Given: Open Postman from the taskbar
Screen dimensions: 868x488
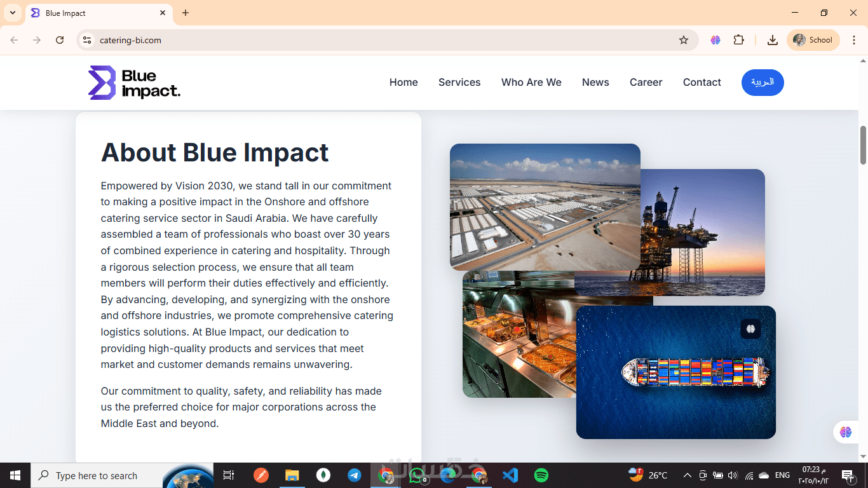Looking at the screenshot, I should click(261, 475).
